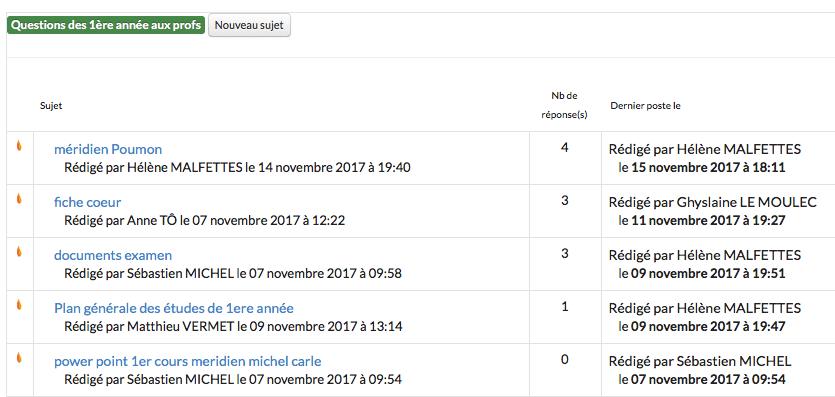Image resolution: width=835 pixels, height=397 pixels.
Task: Click reply count 0 for power point topic
Action: coord(564,360)
